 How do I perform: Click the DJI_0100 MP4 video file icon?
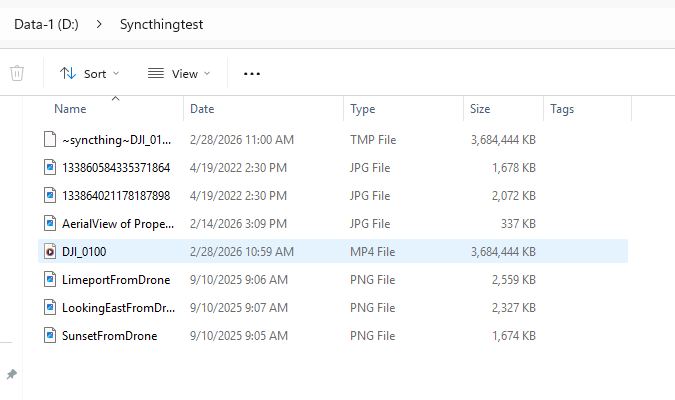(x=49, y=251)
